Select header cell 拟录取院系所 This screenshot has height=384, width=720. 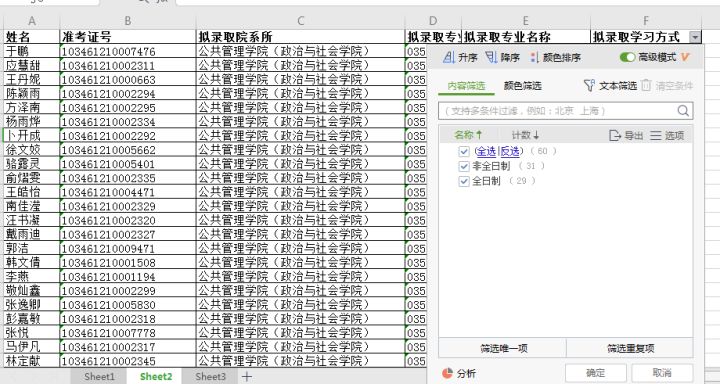click(x=301, y=37)
